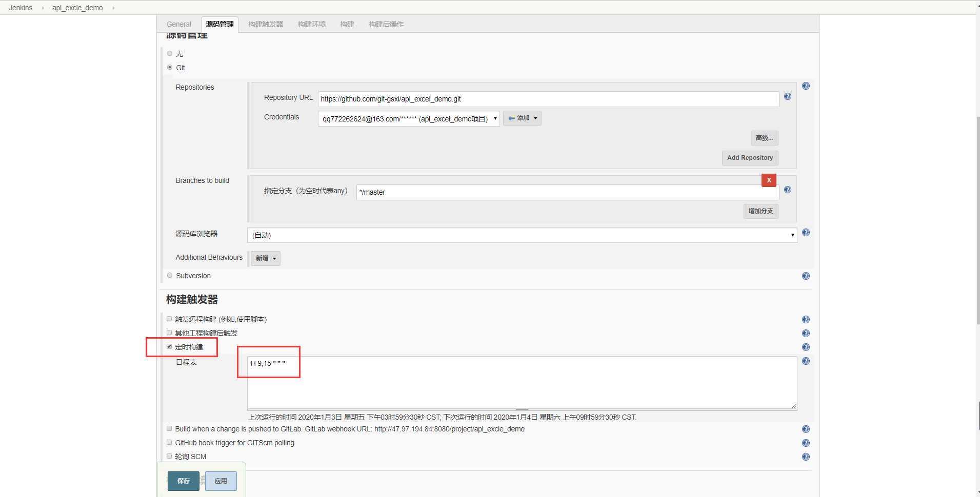
Task: Open help icon beside branch specifier field
Action: point(788,190)
